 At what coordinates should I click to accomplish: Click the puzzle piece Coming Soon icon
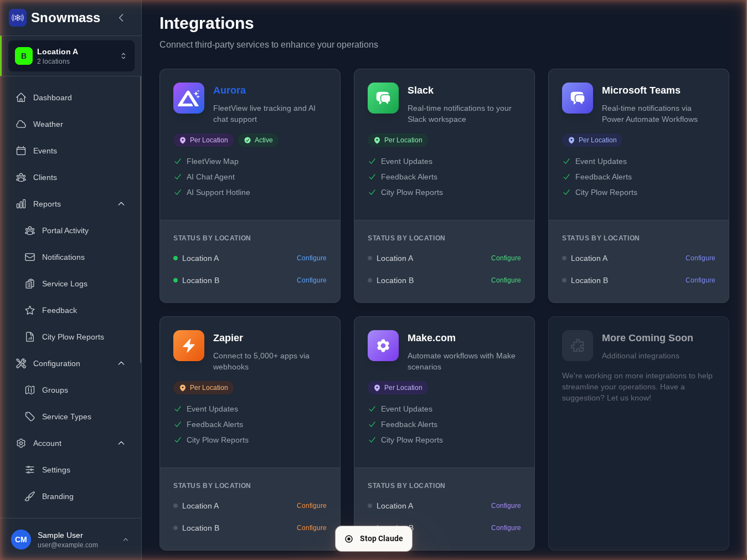[577, 346]
